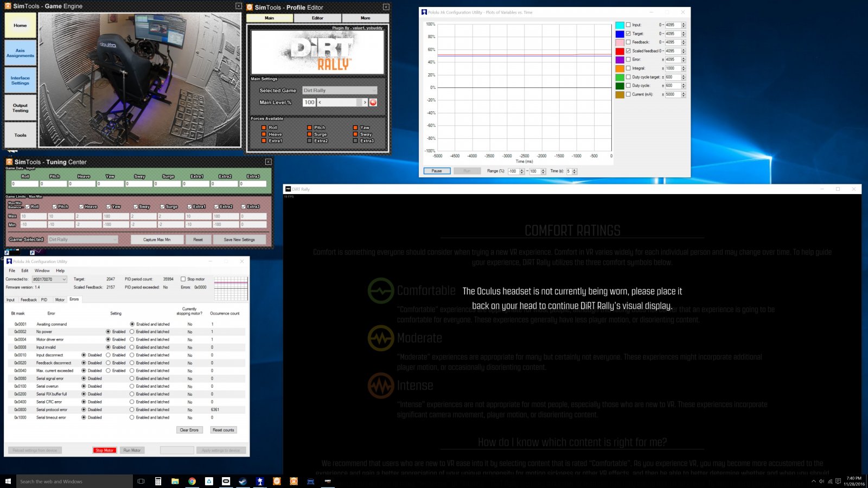Switch to the Motor tab
The image size is (868, 488).
pos(60,300)
